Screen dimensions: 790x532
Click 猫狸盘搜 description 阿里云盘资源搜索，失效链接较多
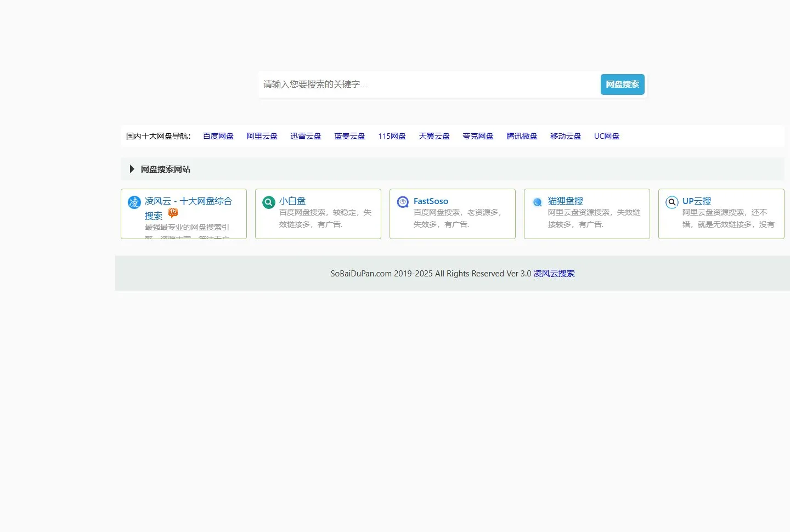pyautogui.click(x=594, y=218)
